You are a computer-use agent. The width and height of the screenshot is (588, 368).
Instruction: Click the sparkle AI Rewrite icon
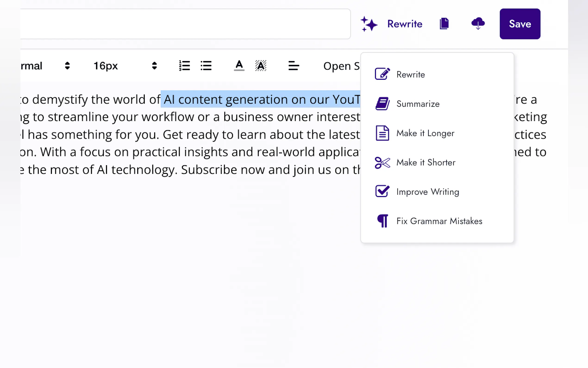(x=369, y=24)
